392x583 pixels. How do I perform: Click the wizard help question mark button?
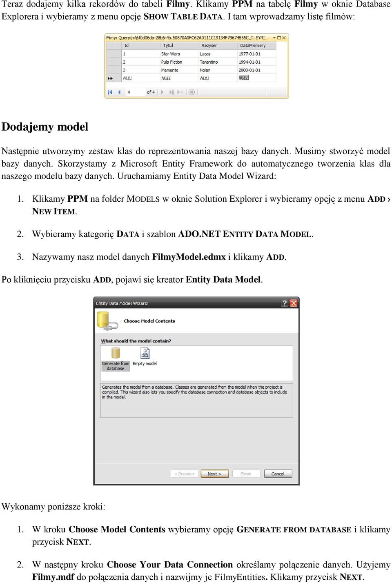[x=285, y=303]
